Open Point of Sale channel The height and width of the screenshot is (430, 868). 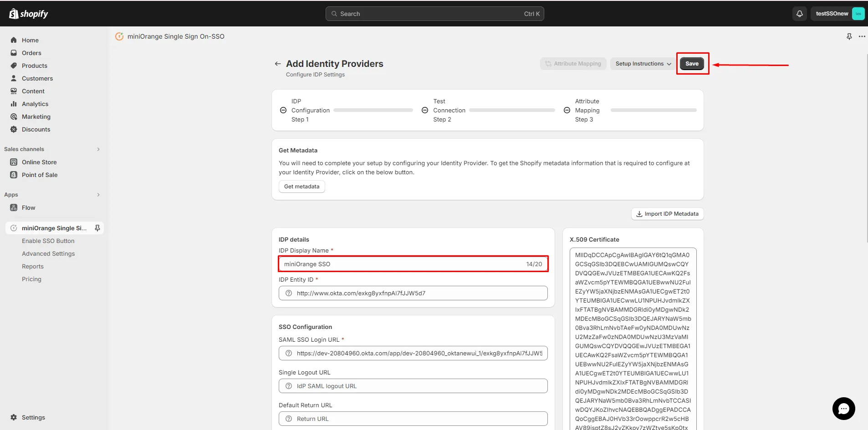click(40, 175)
